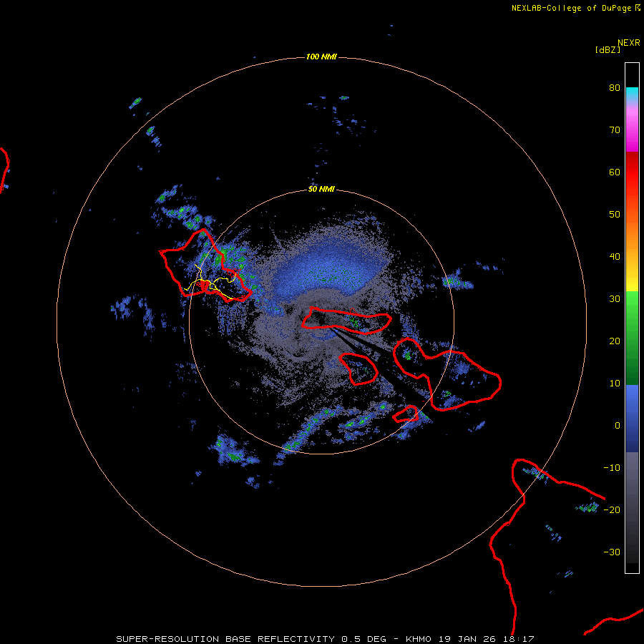Click the 50 value on the dBZ scale
644x644 pixels.
(615, 215)
